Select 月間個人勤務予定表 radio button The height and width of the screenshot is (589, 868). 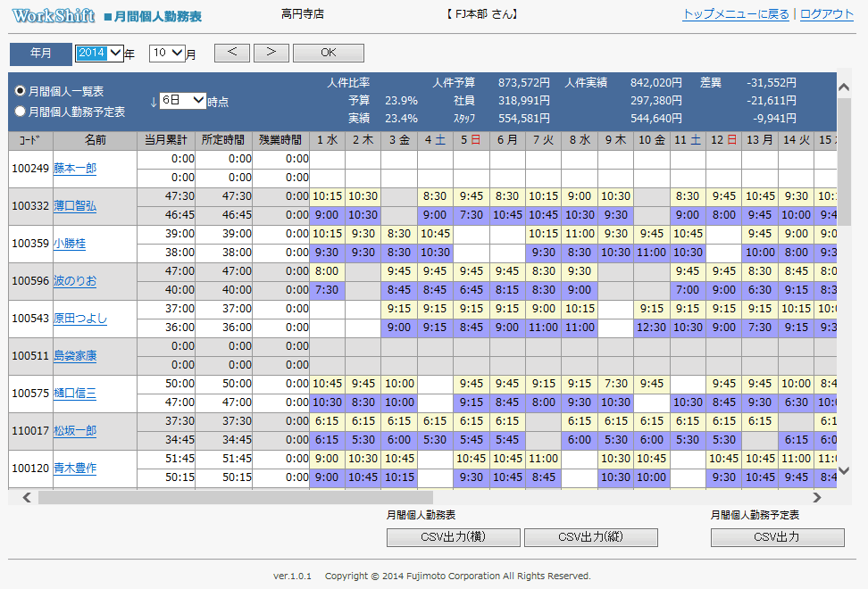coord(20,112)
